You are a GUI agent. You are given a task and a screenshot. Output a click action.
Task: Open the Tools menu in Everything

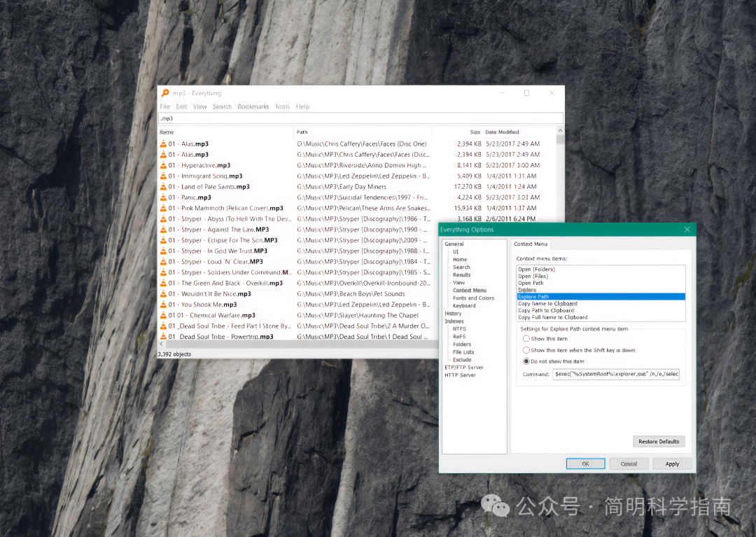pyautogui.click(x=282, y=107)
